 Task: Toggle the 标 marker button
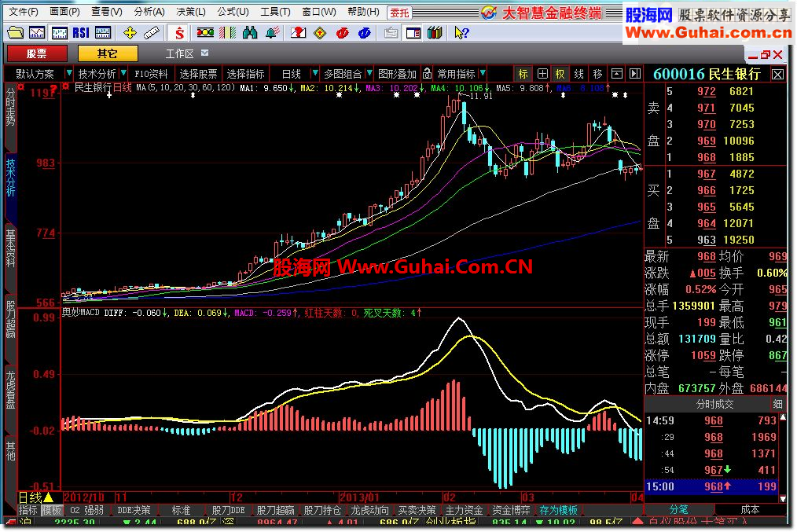[x=523, y=74]
